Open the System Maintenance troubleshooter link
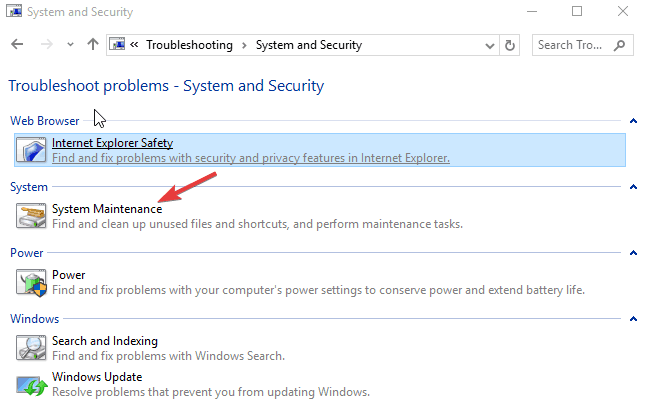This screenshot has height=411, width=645. (107, 209)
